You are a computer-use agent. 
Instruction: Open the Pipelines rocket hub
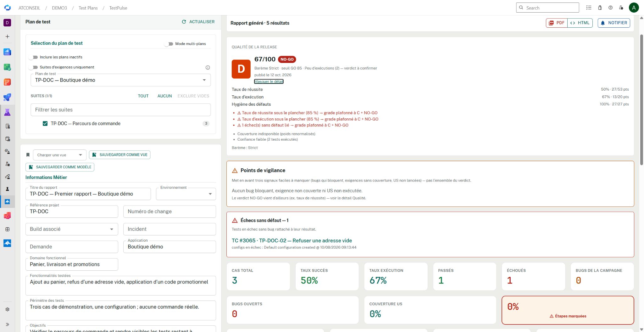7,97
